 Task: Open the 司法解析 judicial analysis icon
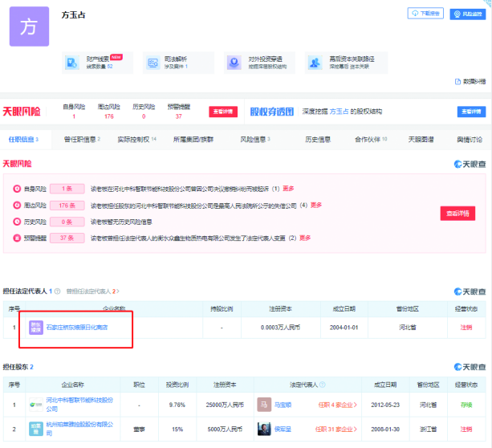click(153, 63)
